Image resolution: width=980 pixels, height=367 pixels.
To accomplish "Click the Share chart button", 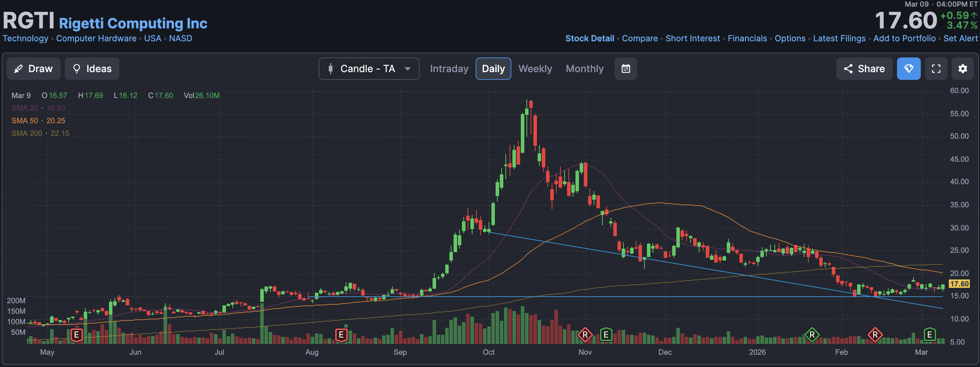I will (x=864, y=69).
